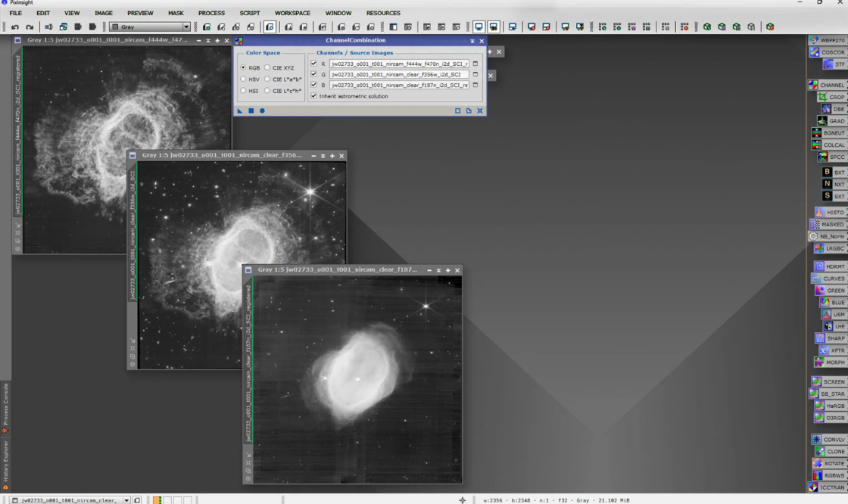The width and height of the screenshot is (848, 504).
Task: Open the BXT process icon
Action: (834, 173)
